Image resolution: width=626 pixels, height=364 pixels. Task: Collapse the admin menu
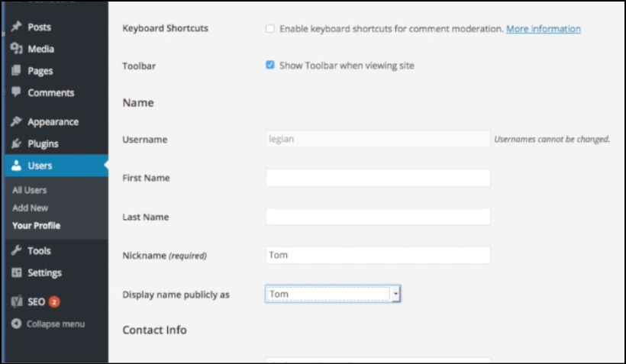coord(48,324)
